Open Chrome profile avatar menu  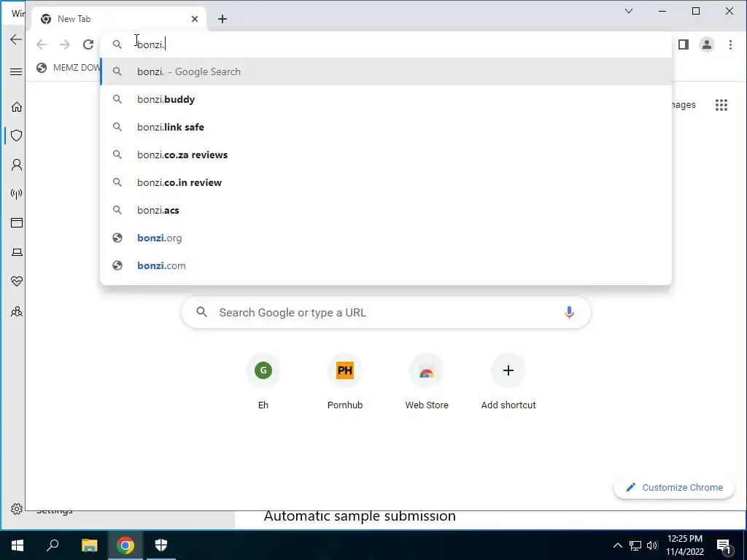pos(706,44)
